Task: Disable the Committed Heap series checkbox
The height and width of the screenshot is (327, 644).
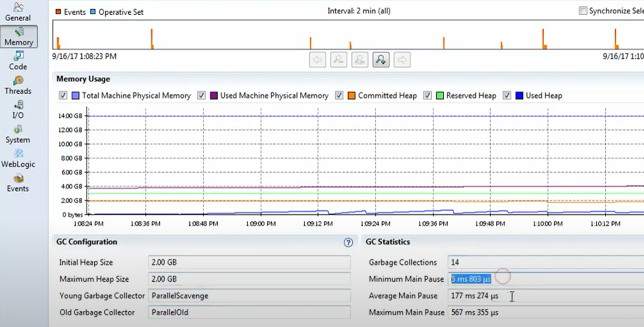Action: (339, 96)
